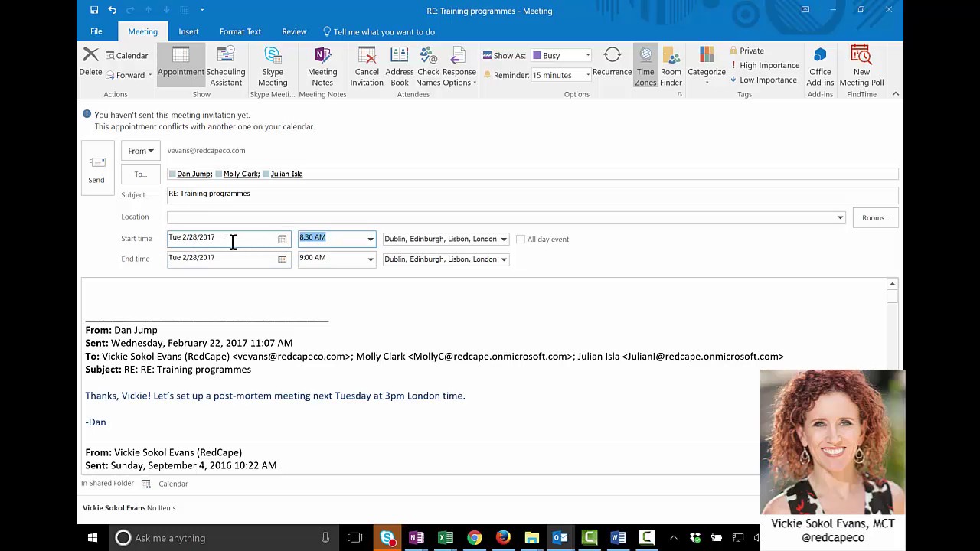This screenshot has height=551, width=980.
Task: Open Calendar from the Actions group
Action: tap(126, 55)
